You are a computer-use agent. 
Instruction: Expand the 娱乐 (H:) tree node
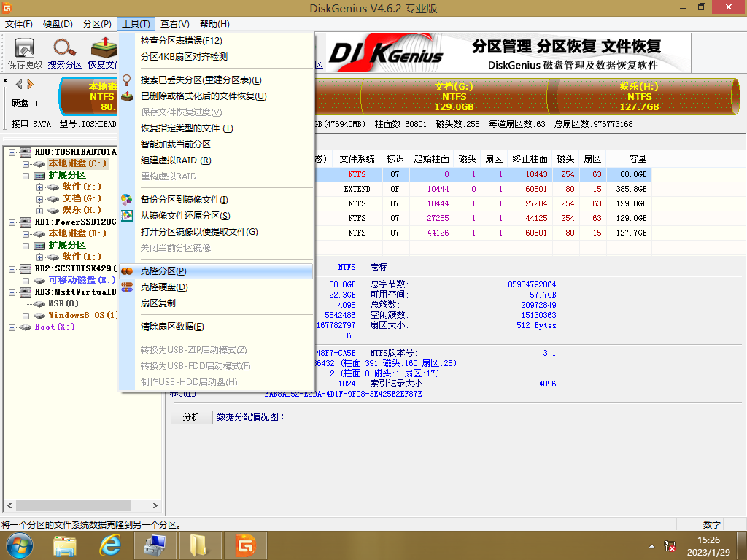[x=39, y=211]
